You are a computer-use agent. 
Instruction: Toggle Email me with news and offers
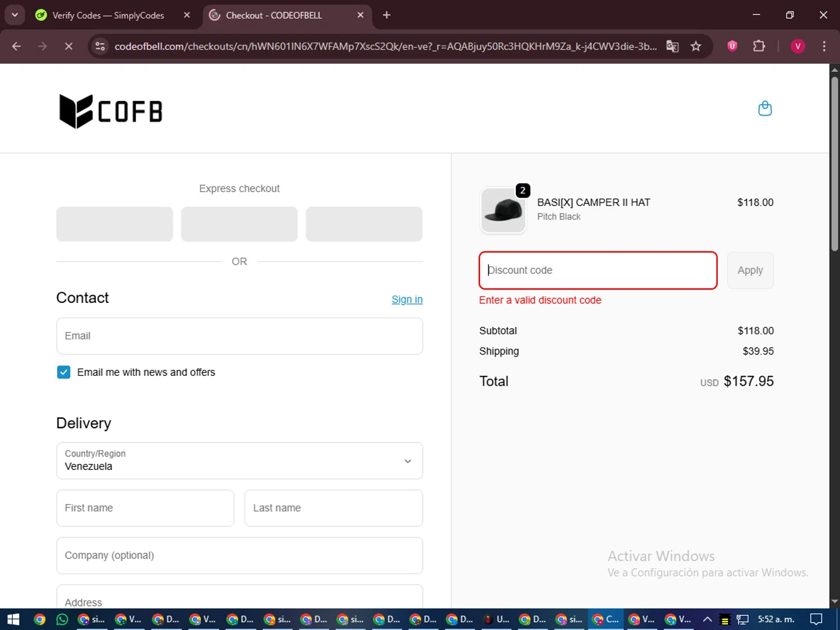point(64,372)
